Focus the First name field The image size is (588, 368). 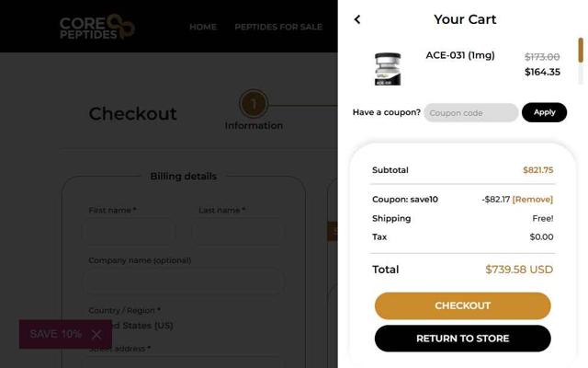click(130, 231)
